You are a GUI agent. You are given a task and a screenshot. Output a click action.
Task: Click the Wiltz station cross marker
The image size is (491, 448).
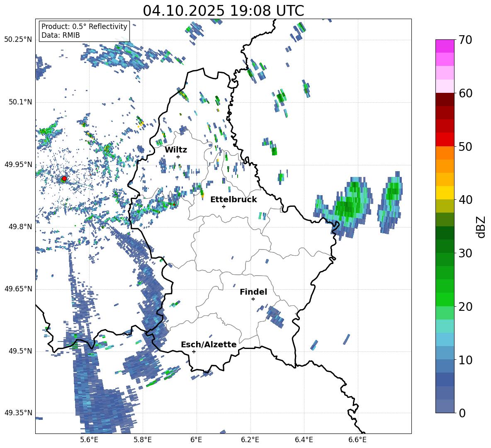click(x=178, y=157)
